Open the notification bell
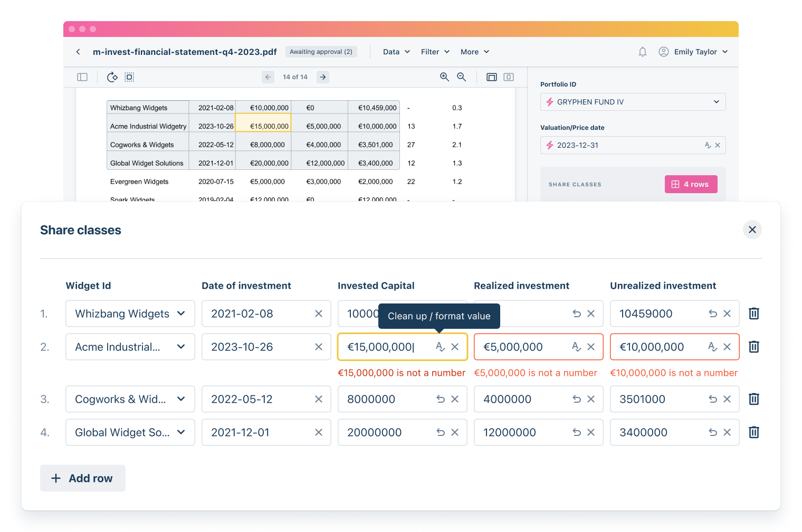The height and width of the screenshot is (532, 802). tap(642, 51)
